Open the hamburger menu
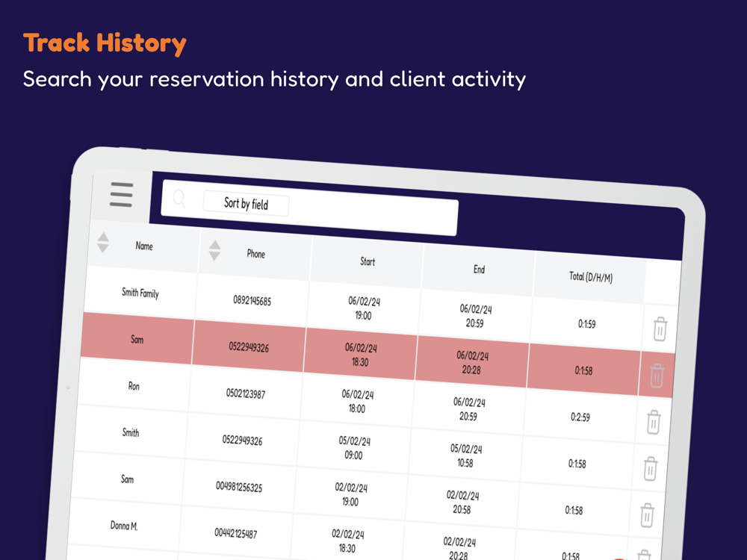 point(121,194)
